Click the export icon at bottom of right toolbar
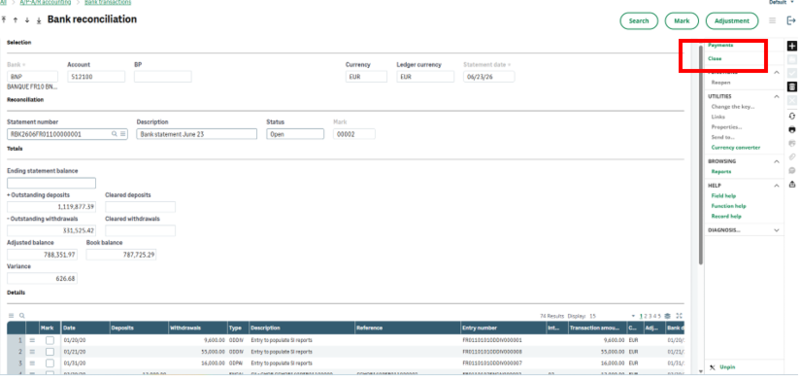The height and width of the screenshot is (381, 800). click(x=792, y=184)
